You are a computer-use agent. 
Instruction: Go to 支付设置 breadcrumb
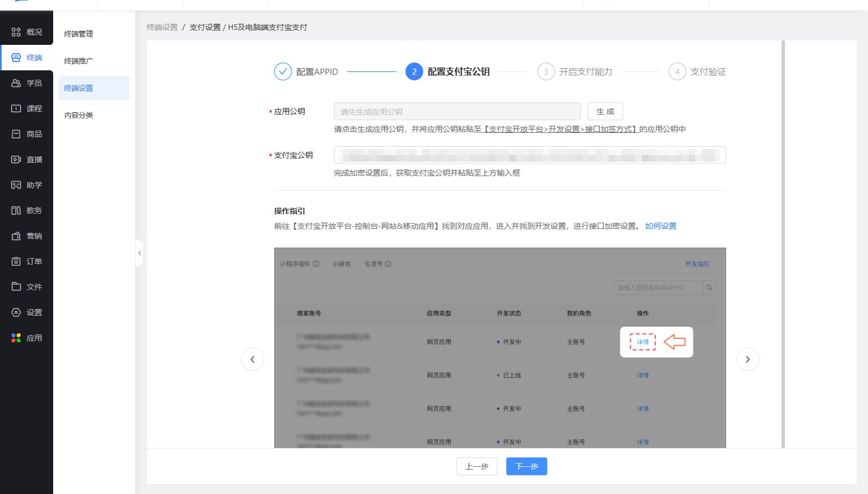click(205, 27)
